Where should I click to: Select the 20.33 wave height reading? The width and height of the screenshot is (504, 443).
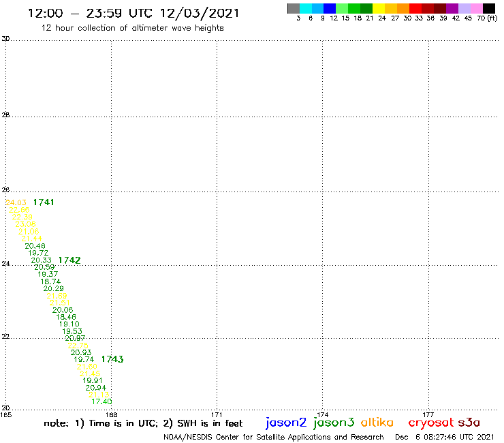point(41,260)
